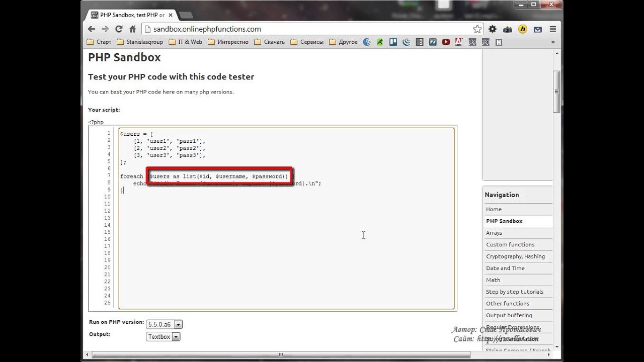Click the 'Your script:' label
Screen dimensions: 644x362
pyautogui.click(x=104, y=110)
